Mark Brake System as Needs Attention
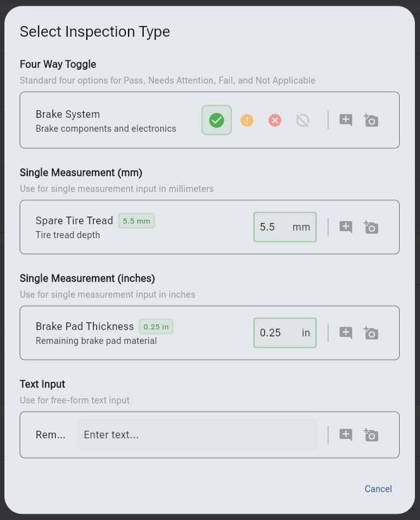The width and height of the screenshot is (420, 520). click(x=247, y=120)
